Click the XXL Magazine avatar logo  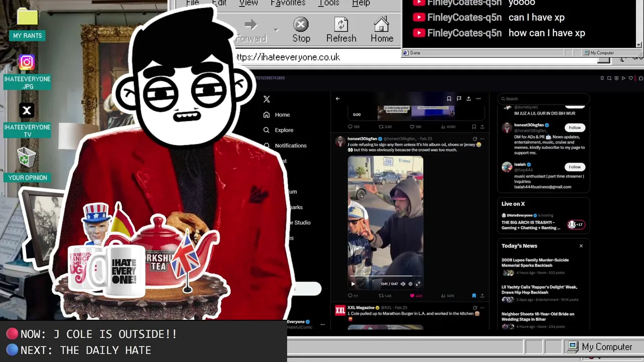340,310
